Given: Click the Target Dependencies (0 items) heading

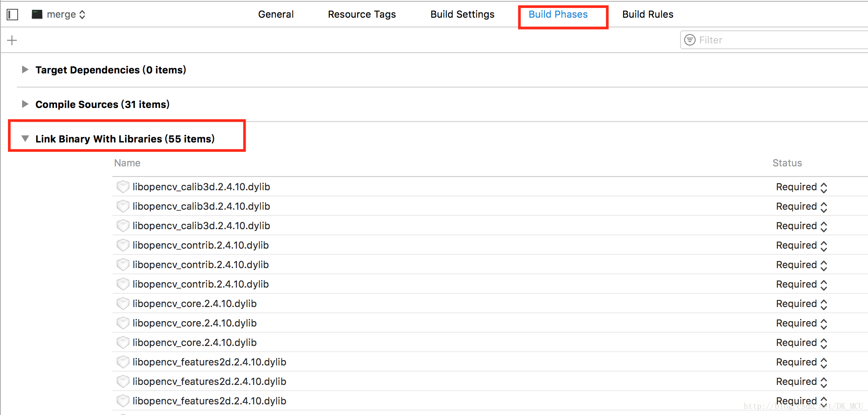Looking at the screenshot, I should pyautogui.click(x=110, y=70).
